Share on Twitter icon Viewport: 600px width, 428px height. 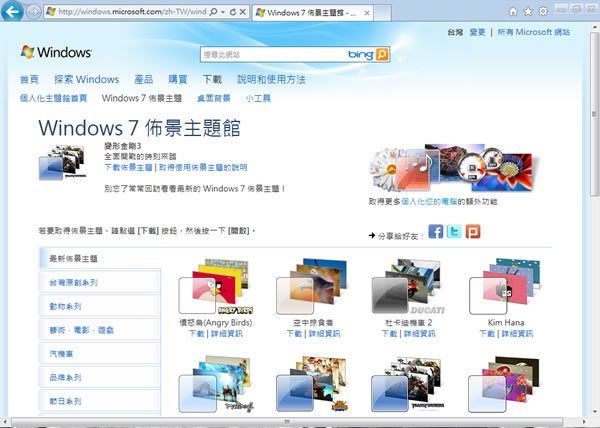click(x=454, y=231)
